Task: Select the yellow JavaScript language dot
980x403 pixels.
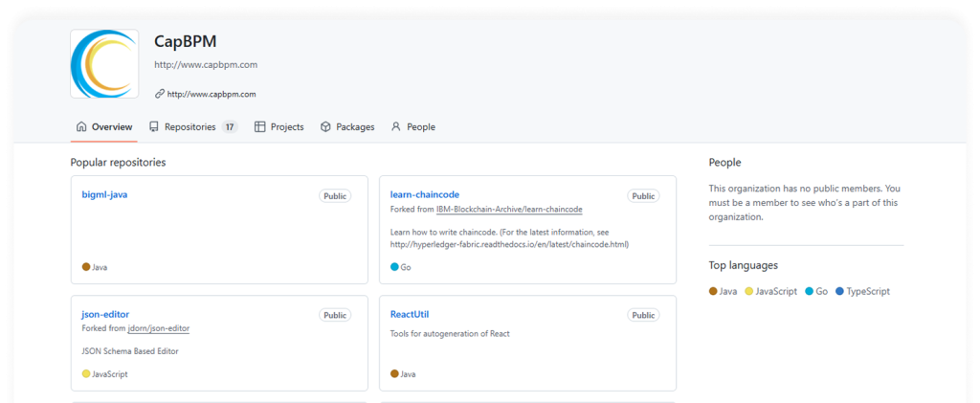Action: pos(748,291)
